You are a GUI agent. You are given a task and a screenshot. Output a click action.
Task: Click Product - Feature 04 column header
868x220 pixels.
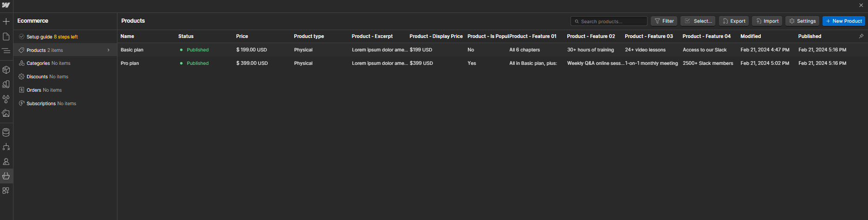pyautogui.click(x=706, y=36)
